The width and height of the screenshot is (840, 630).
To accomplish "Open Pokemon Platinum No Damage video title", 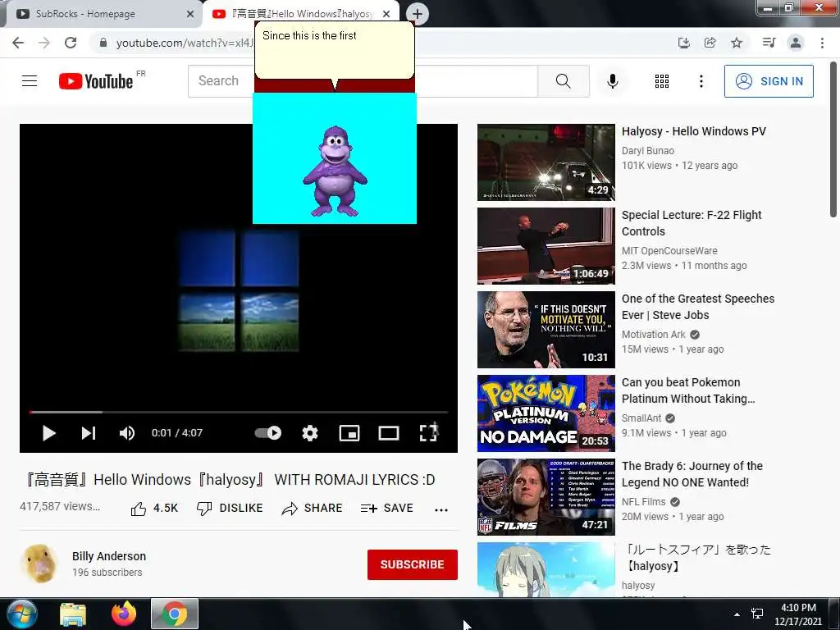I will (x=688, y=390).
